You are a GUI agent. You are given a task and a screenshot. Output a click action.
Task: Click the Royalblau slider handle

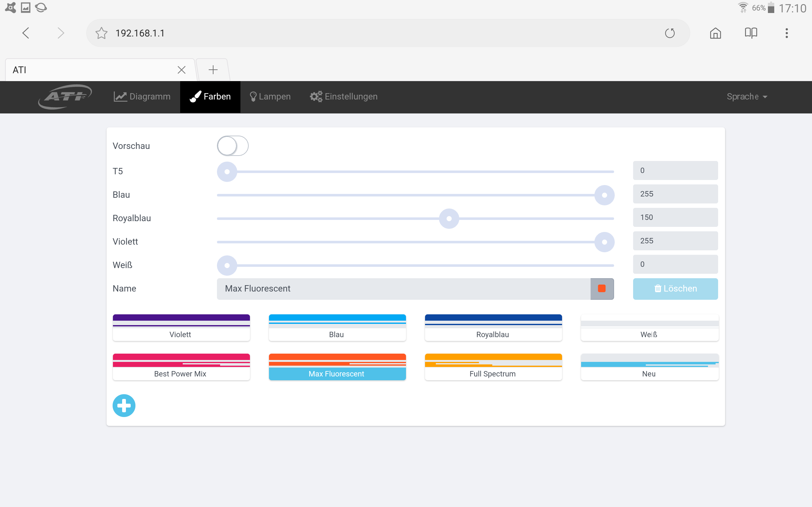click(449, 219)
